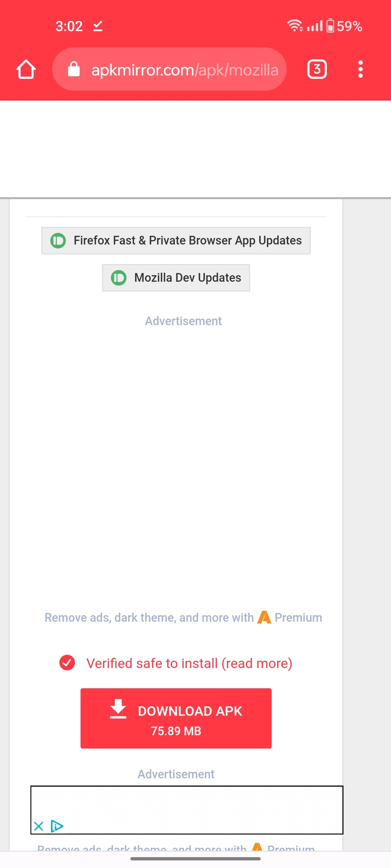Open the 'read more' safety link
The width and height of the screenshot is (391, 868).
(x=258, y=663)
